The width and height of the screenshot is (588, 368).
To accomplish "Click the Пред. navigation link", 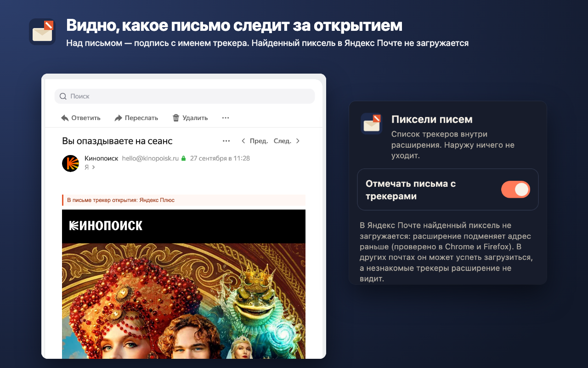I will pos(259,141).
